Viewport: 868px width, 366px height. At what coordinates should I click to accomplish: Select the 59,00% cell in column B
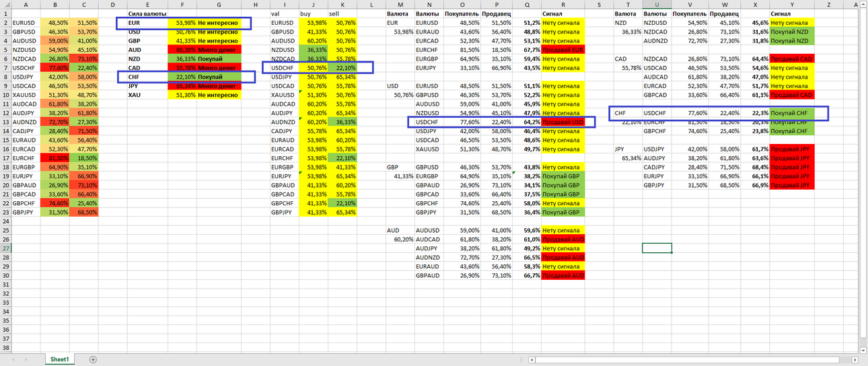[x=55, y=40]
